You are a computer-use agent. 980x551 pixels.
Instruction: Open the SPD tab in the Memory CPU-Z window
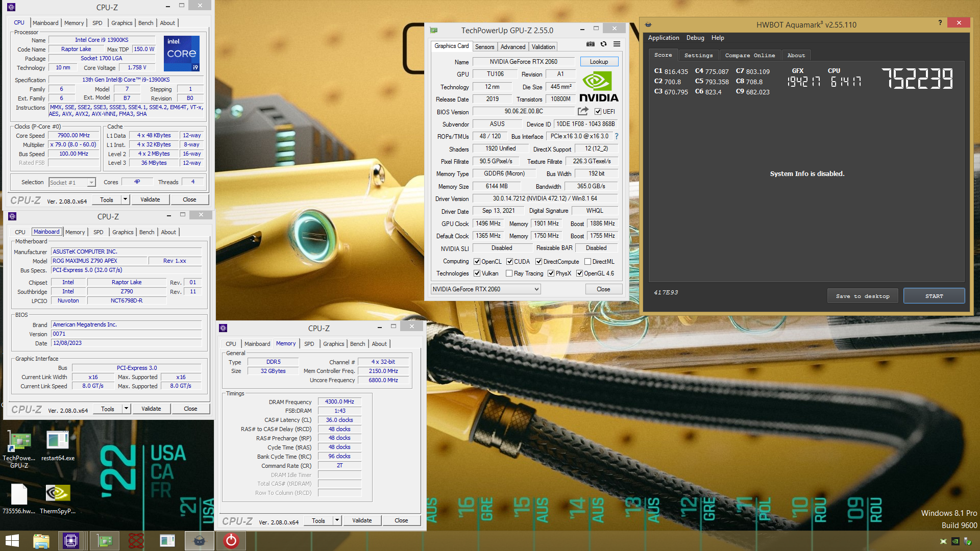309,344
